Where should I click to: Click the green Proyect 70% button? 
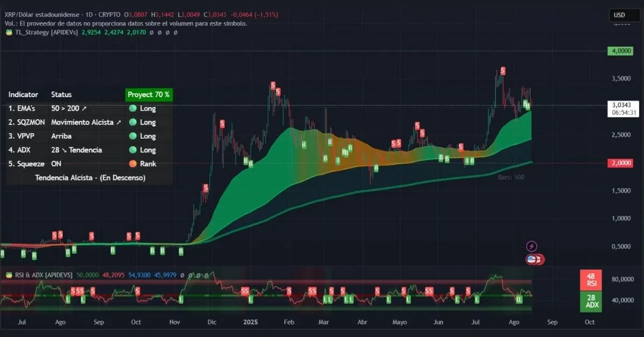(149, 94)
